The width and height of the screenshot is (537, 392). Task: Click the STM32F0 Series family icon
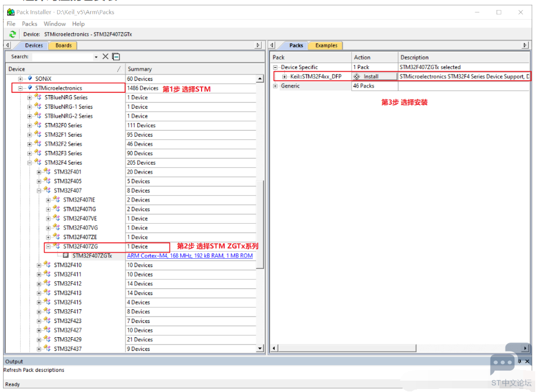[38, 125]
